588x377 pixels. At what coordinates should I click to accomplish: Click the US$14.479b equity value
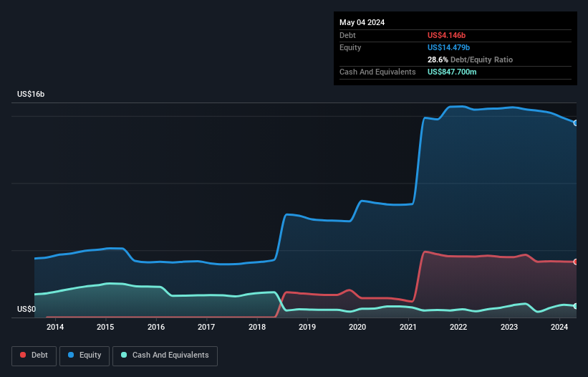(x=448, y=47)
